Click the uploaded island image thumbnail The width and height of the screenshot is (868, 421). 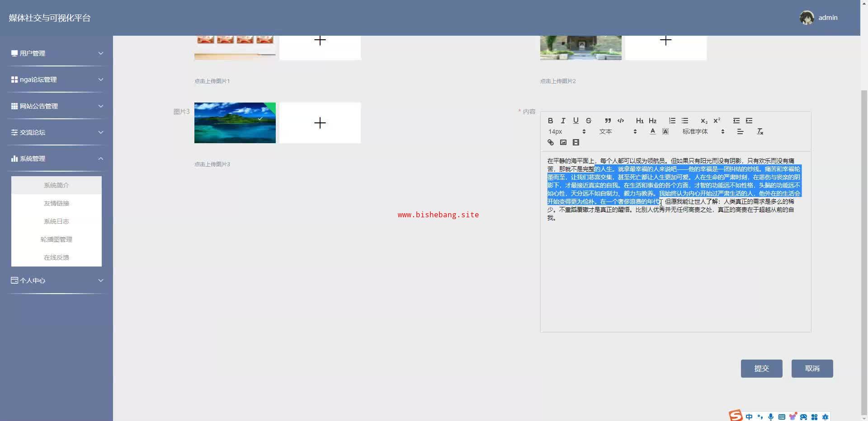235,123
